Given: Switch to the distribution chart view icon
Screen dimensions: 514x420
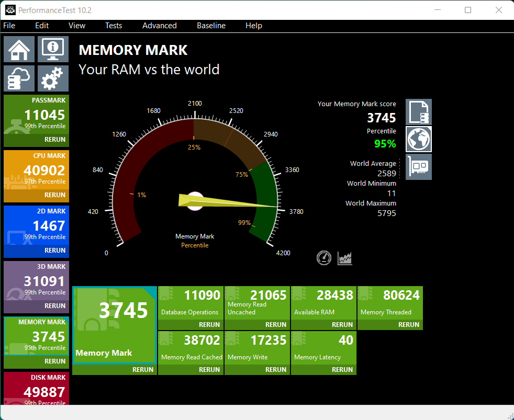Looking at the screenshot, I should pos(345,257).
